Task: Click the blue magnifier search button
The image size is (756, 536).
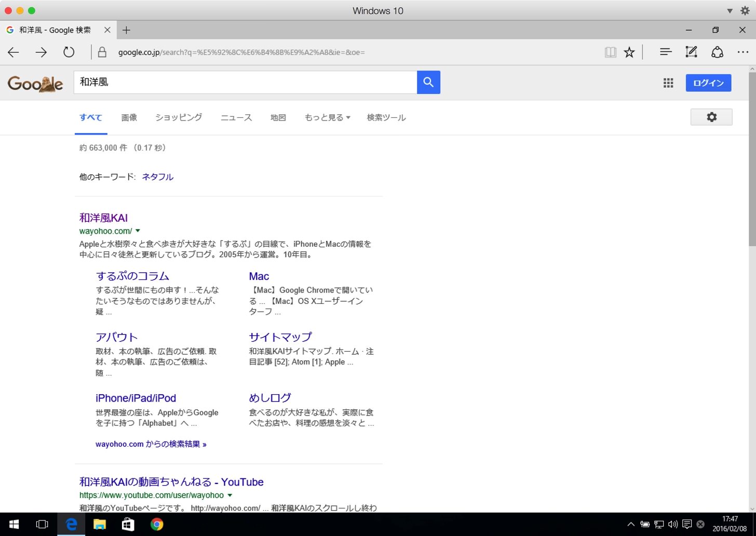Action: click(428, 82)
